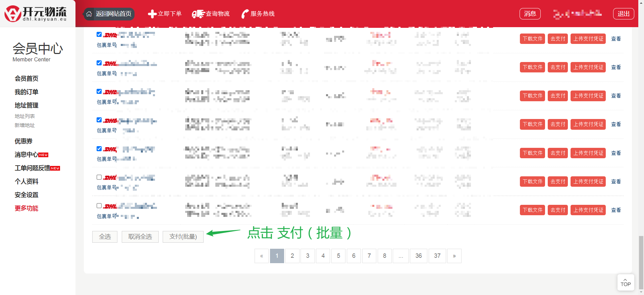Click the phone icon for 服务热线
The height and width of the screenshot is (295, 644).
click(245, 14)
